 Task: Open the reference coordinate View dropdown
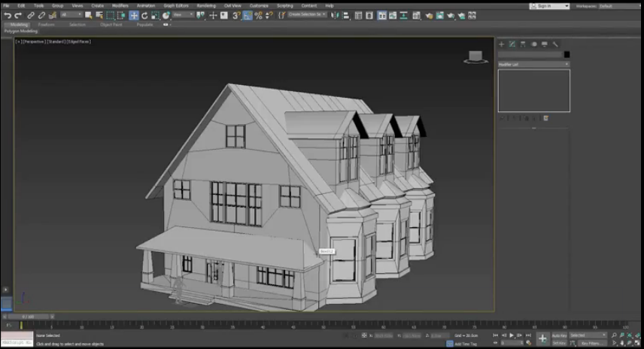183,15
